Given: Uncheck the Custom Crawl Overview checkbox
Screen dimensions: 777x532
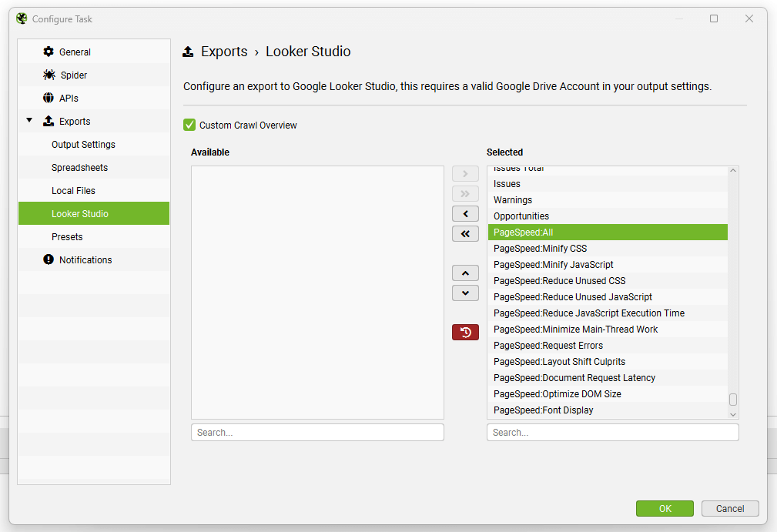Looking at the screenshot, I should [x=189, y=125].
